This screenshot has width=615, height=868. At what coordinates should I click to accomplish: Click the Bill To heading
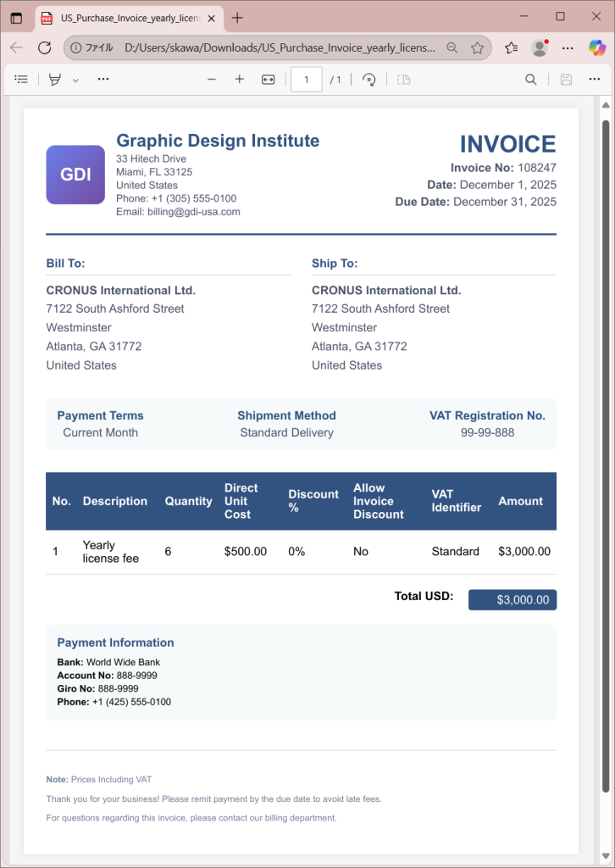point(65,264)
